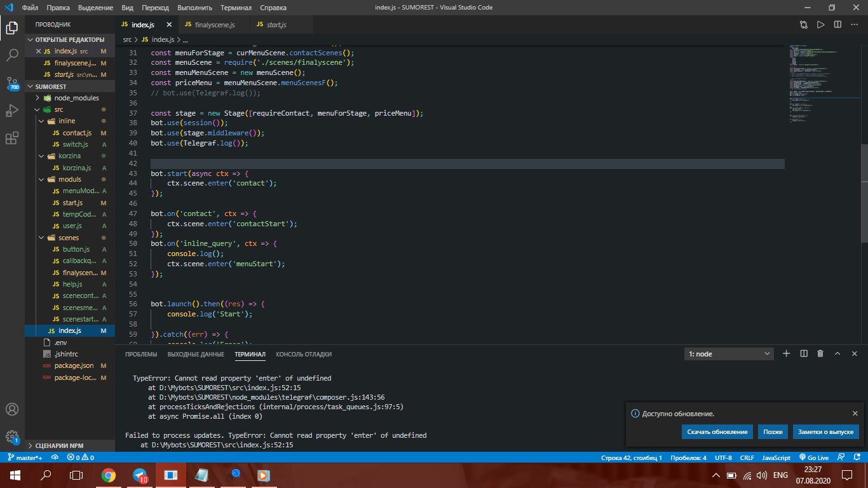Synchronize changes cloud icon in status bar

[x=55, y=457]
